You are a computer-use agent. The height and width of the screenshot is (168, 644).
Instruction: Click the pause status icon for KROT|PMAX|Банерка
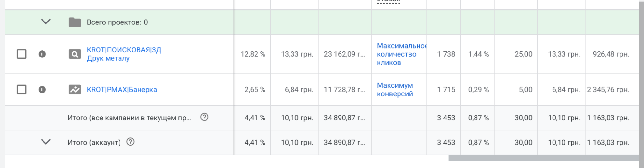pos(42,89)
